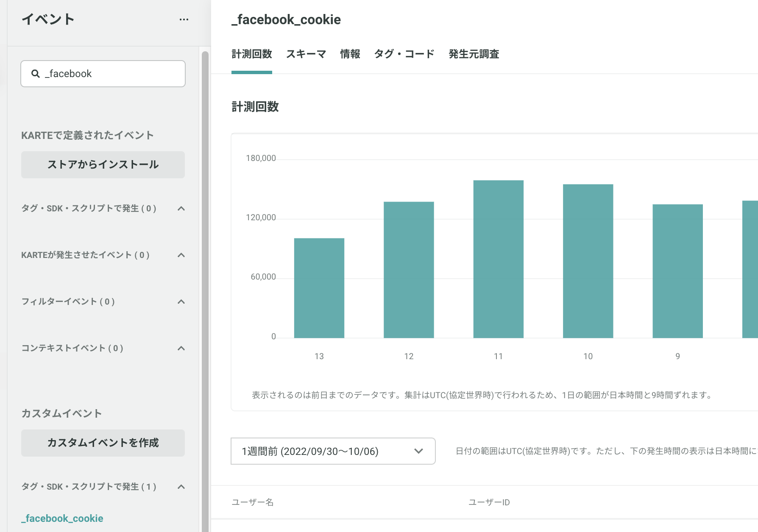This screenshot has height=532, width=758.
Task: Collapse the フィルターイベント (0) section
Action: click(x=181, y=302)
